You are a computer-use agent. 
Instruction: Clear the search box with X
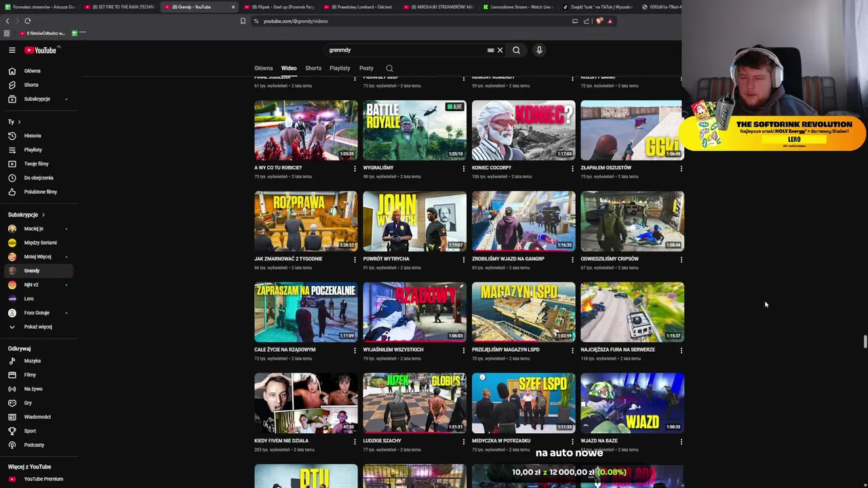point(500,50)
